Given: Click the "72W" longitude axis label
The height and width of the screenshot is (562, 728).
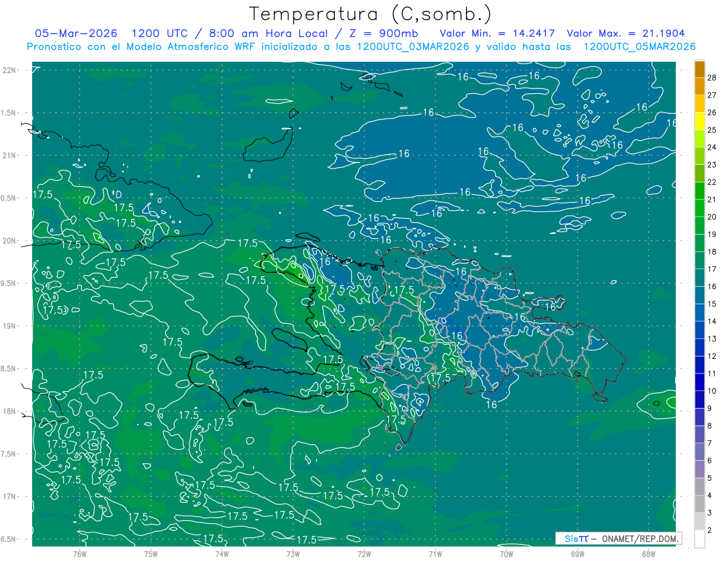Looking at the screenshot, I should [x=364, y=554].
